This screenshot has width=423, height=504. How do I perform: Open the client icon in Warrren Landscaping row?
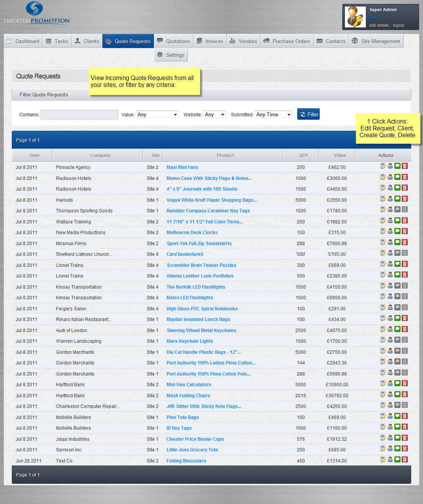[x=390, y=340]
